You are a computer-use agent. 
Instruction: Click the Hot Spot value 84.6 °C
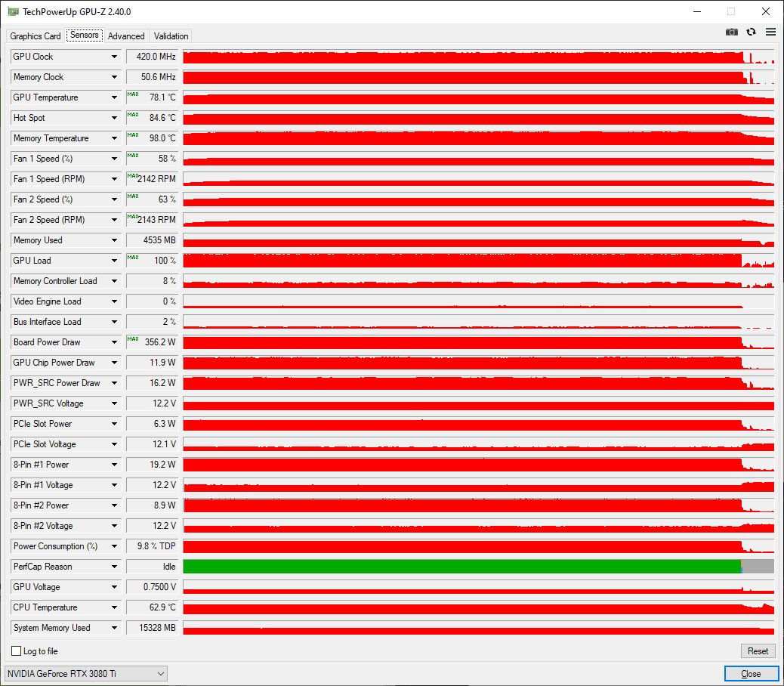point(152,118)
